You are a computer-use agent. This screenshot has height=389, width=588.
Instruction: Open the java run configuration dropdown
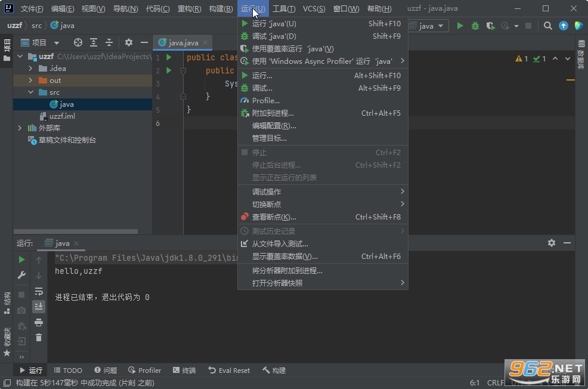[428, 26]
